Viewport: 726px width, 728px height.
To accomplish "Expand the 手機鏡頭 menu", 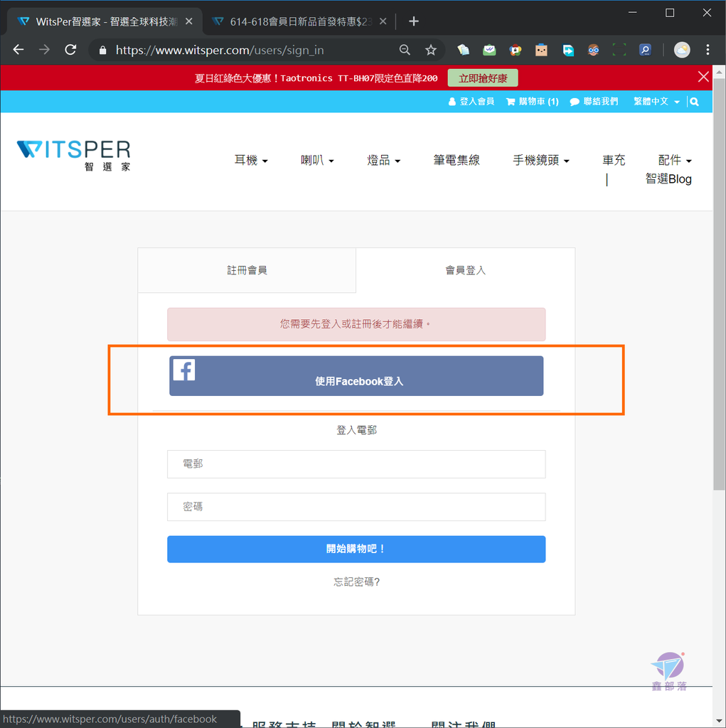I will coord(541,160).
